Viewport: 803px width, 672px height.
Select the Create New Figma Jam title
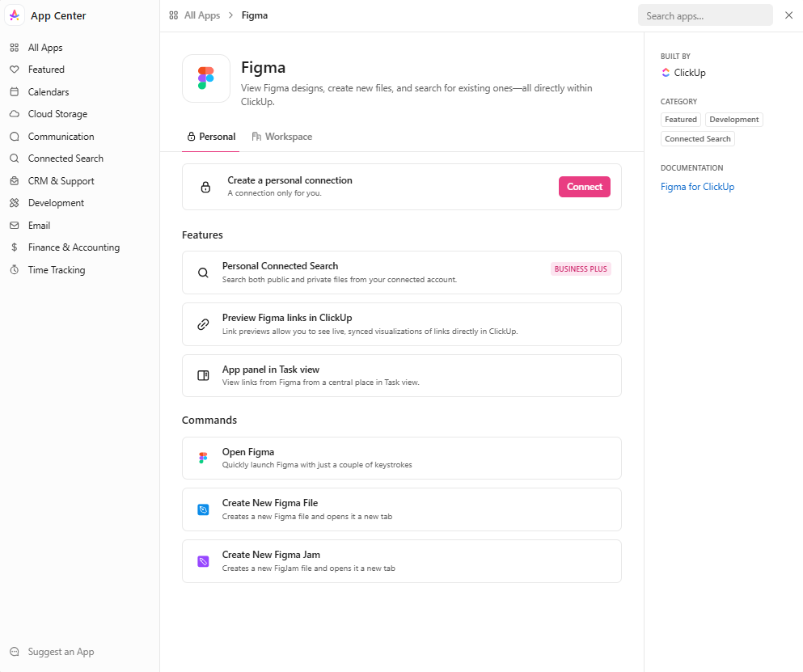271,556
